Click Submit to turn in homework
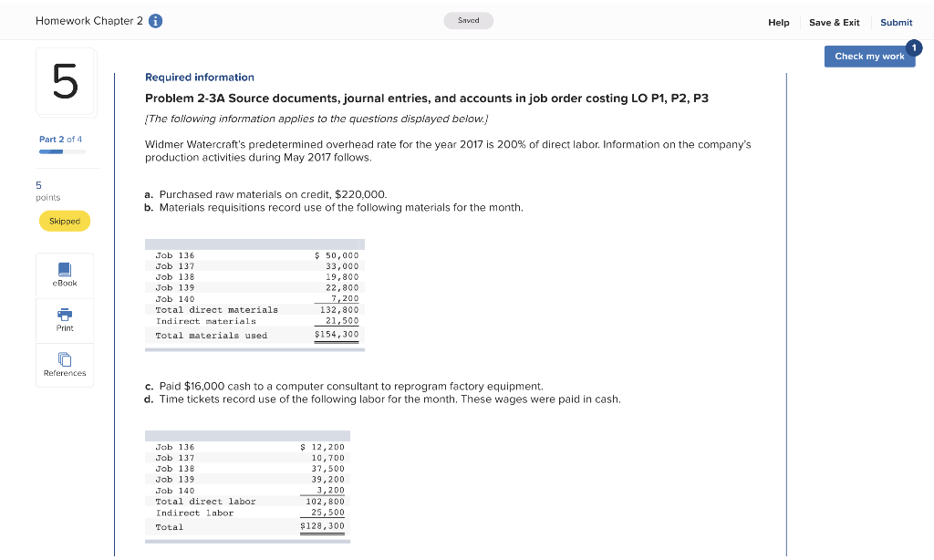The image size is (934, 560). click(x=896, y=22)
